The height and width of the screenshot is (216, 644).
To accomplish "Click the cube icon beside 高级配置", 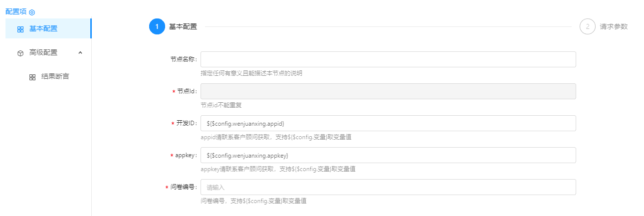I will coord(20,53).
